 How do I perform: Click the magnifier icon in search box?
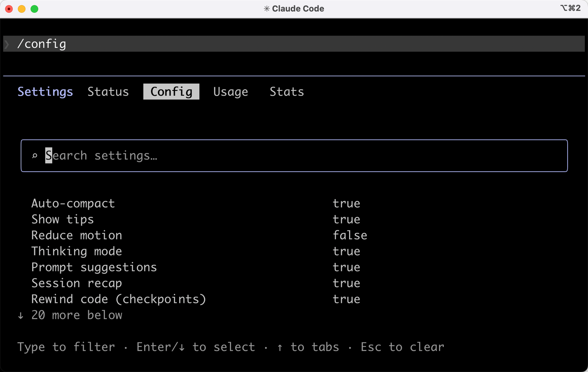click(35, 156)
